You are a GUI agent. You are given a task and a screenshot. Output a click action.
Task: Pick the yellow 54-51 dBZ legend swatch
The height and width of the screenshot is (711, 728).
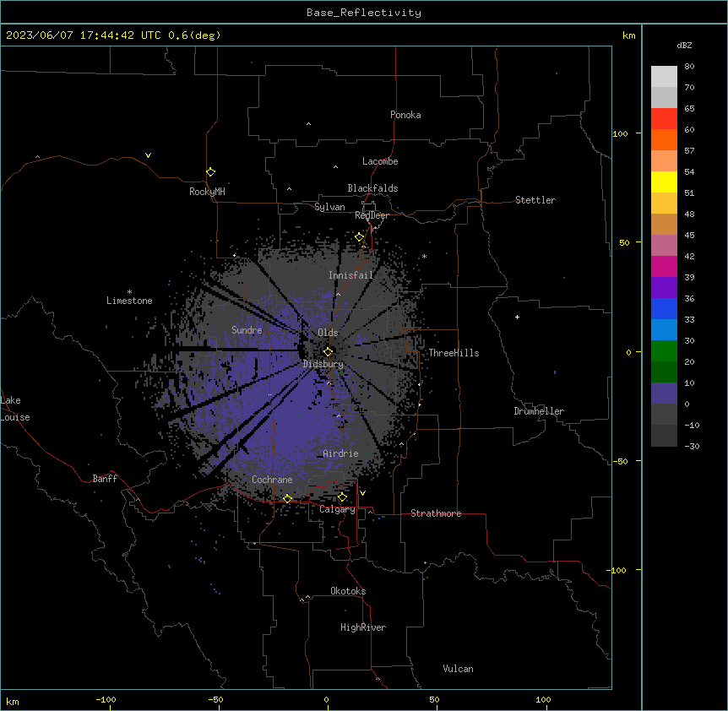pyautogui.click(x=664, y=182)
